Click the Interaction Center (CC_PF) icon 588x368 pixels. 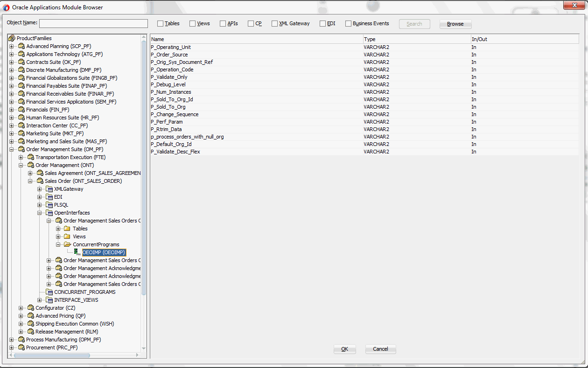(21, 125)
